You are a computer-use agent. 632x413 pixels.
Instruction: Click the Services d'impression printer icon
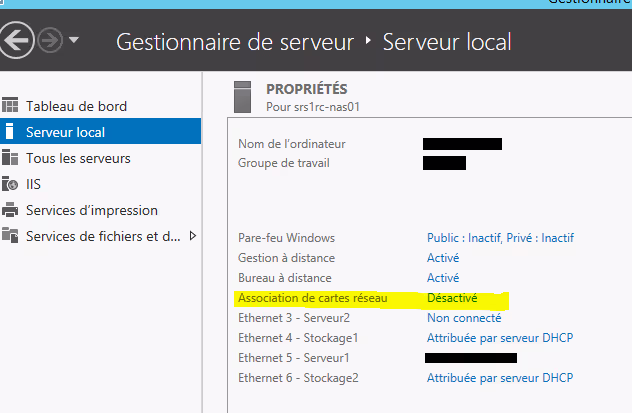(11, 210)
